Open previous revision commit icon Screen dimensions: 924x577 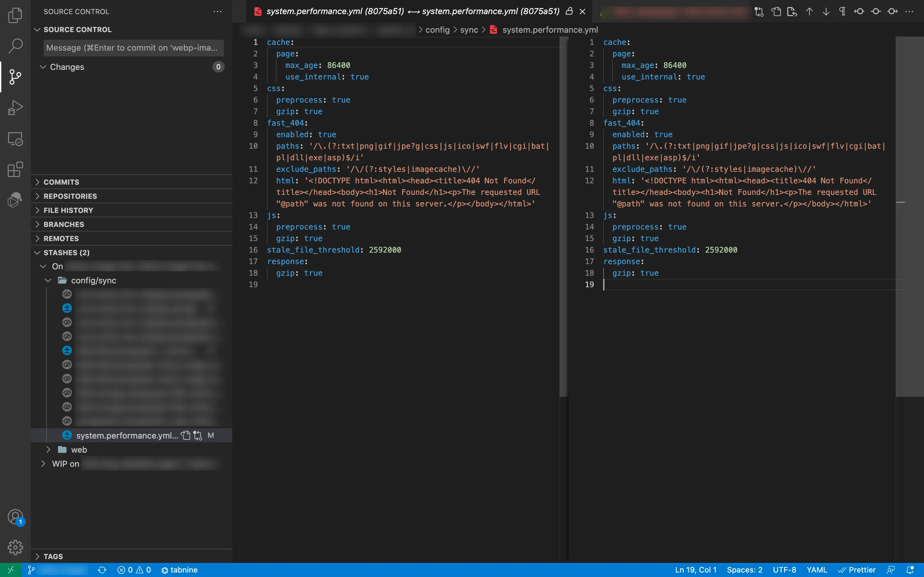click(x=859, y=12)
